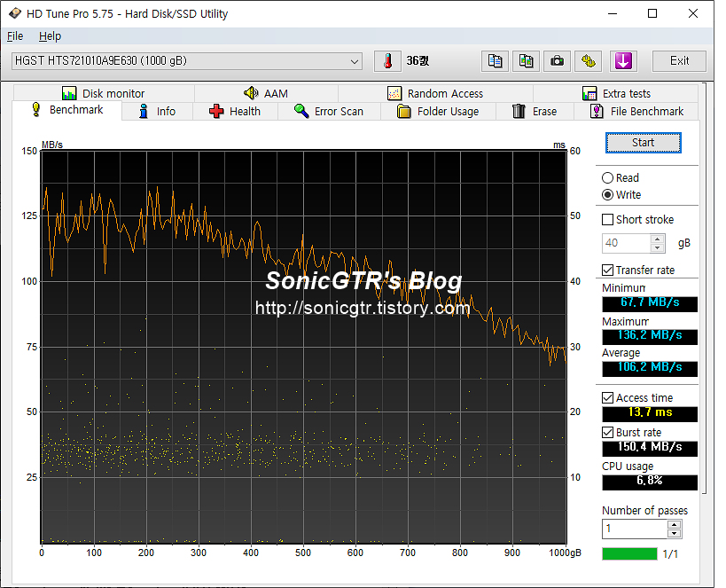This screenshot has width=726, height=588.
Task: Open the File menu
Action: [15, 36]
